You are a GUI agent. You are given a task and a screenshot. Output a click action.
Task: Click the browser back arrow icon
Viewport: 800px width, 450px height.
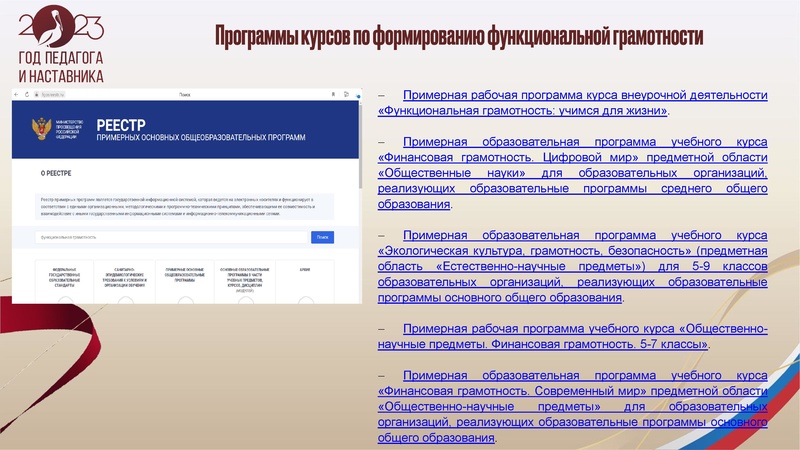16,94
